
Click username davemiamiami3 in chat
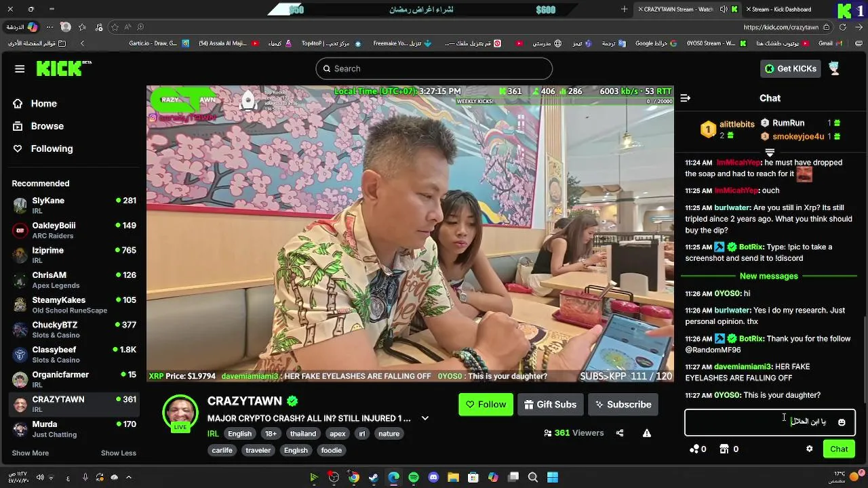coord(743,367)
